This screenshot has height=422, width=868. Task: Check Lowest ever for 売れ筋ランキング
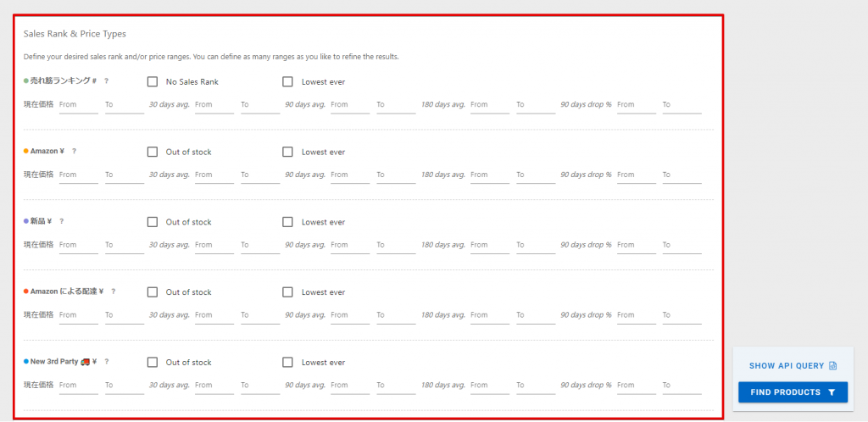287,82
